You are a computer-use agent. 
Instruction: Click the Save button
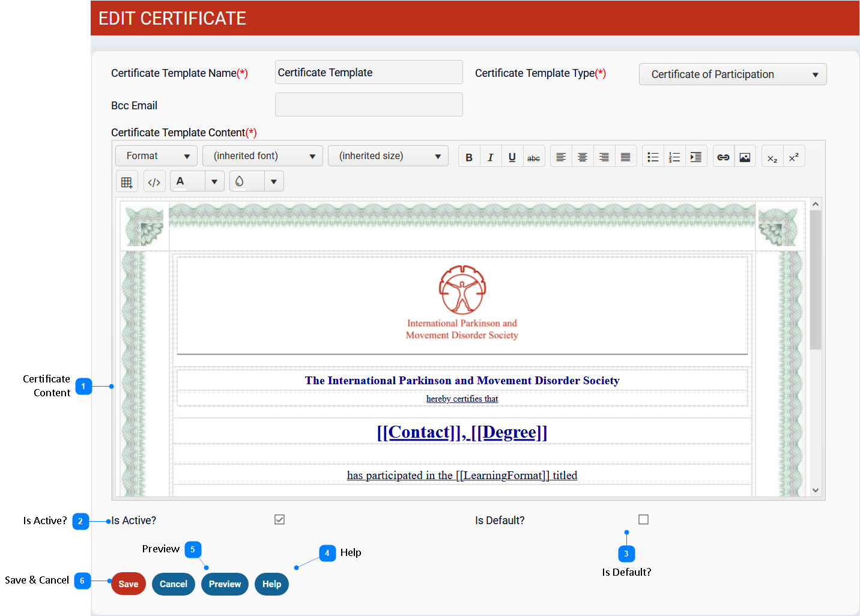pos(129,584)
